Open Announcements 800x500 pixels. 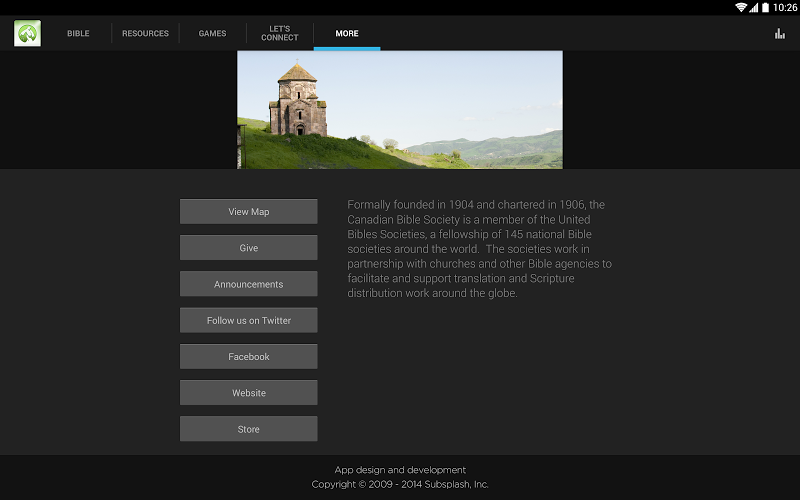click(x=248, y=284)
